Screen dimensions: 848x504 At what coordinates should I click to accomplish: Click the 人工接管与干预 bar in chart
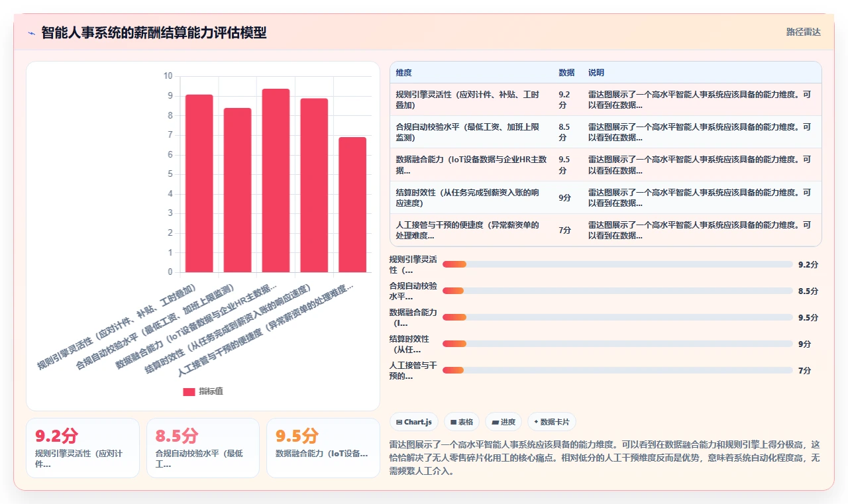click(352, 205)
